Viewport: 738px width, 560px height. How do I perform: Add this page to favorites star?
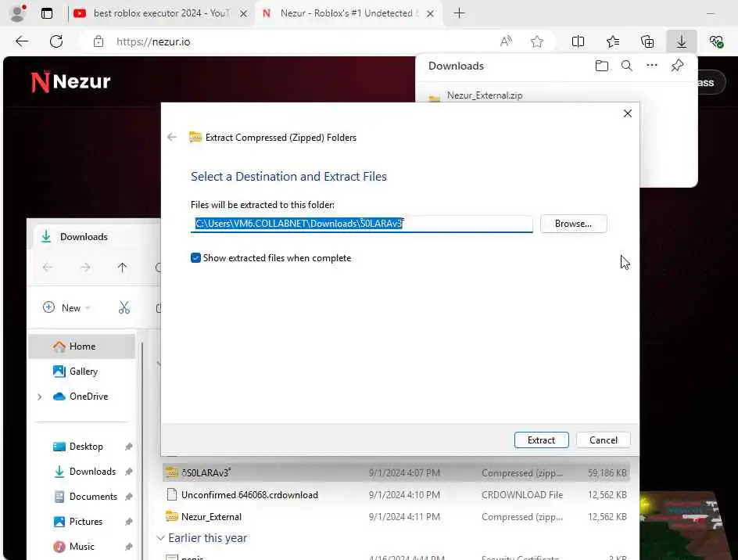(x=536, y=41)
